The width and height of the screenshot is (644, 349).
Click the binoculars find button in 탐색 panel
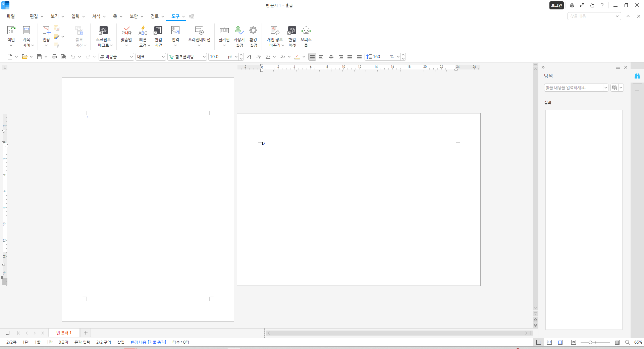[x=614, y=88]
